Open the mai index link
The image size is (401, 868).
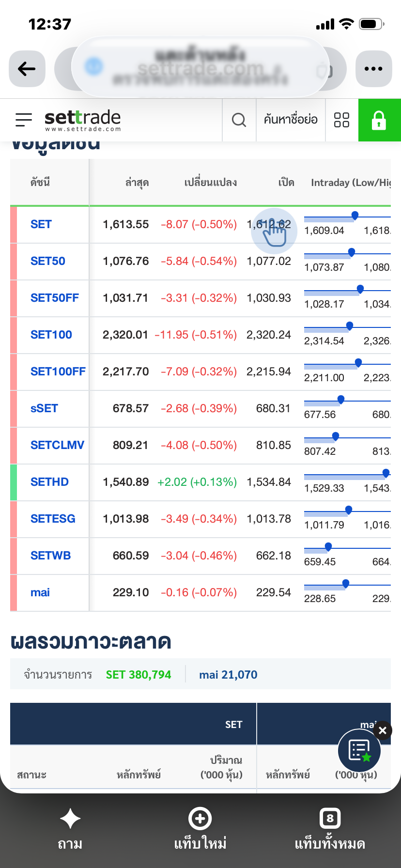pos(40,592)
